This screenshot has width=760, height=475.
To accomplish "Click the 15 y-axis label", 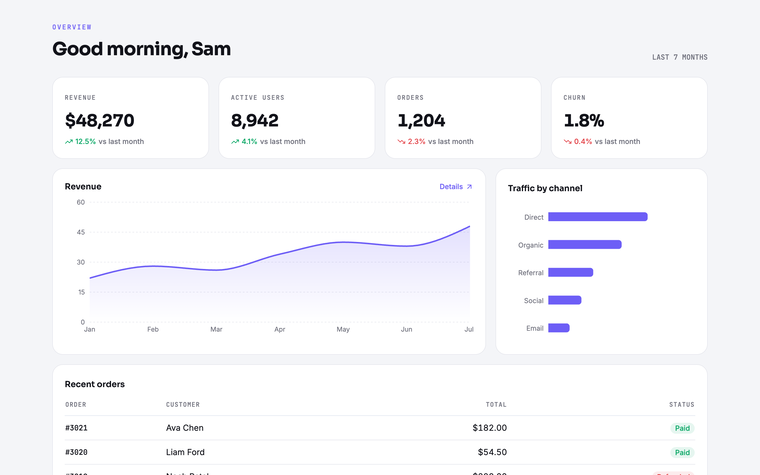I will (80, 292).
